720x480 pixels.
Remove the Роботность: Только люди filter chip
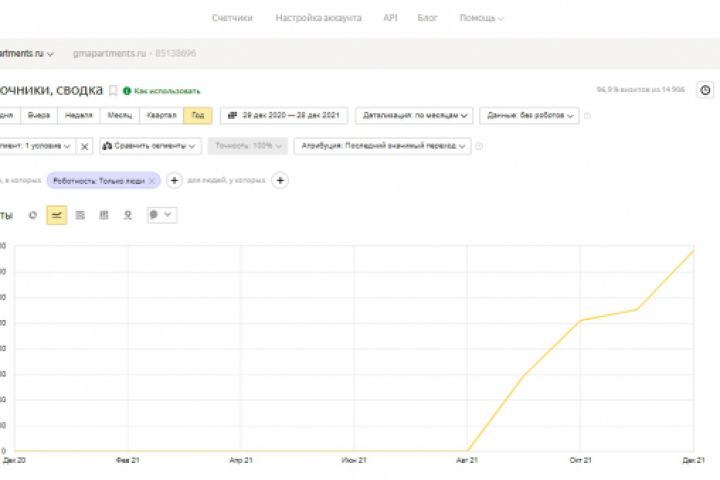tap(152, 181)
